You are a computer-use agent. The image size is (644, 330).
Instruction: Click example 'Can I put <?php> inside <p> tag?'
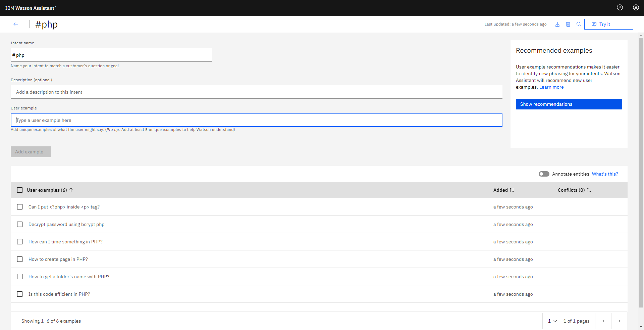(x=64, y=207)
